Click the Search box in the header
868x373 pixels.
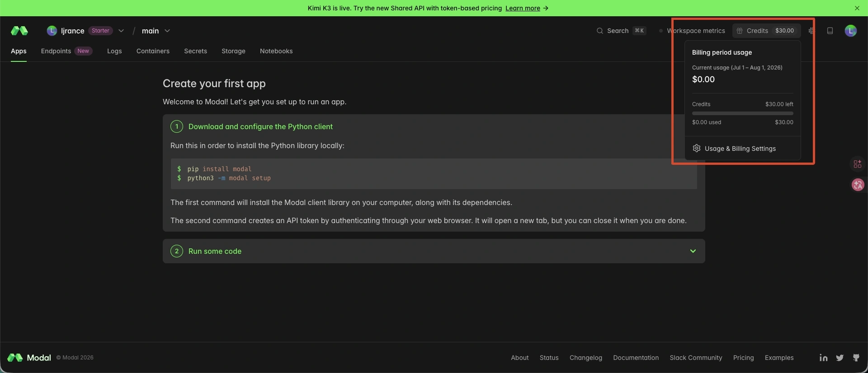click(x=621, y=31)
